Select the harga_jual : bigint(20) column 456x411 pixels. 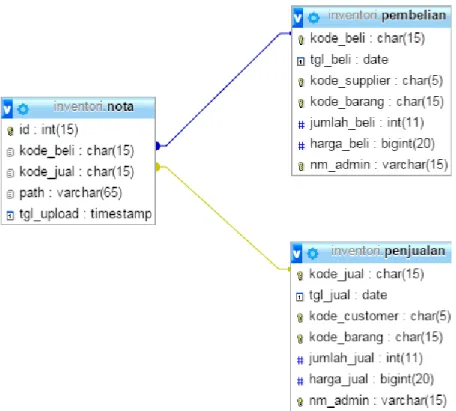tap(371, 379)
